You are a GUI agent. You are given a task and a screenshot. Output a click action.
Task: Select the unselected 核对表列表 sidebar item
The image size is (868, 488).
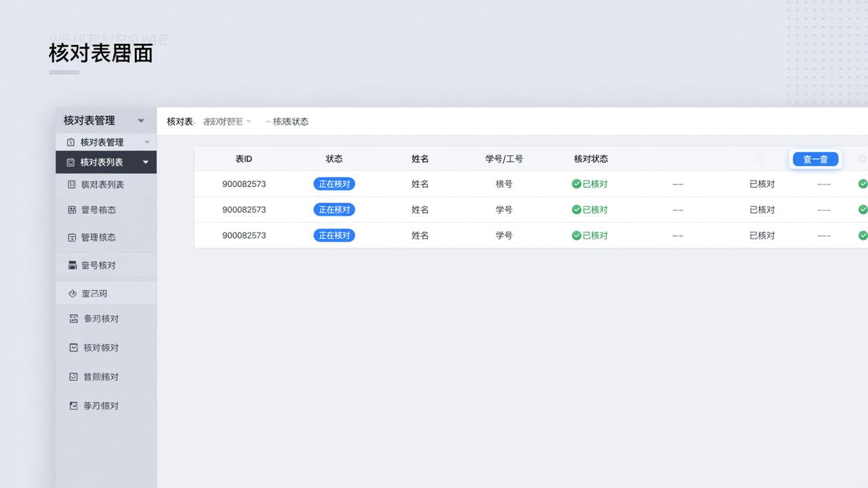(x=106, y=184)
